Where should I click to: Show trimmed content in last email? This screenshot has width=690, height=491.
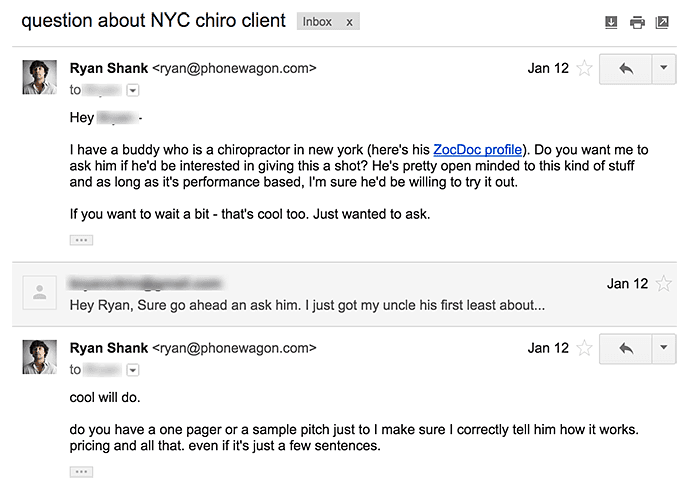pyautogui.click(x=81, y=471)
